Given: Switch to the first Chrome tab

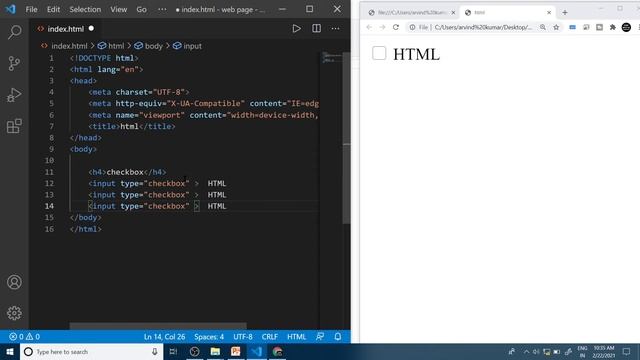Looking at the screenshot, I should click(x=411, y=13).
